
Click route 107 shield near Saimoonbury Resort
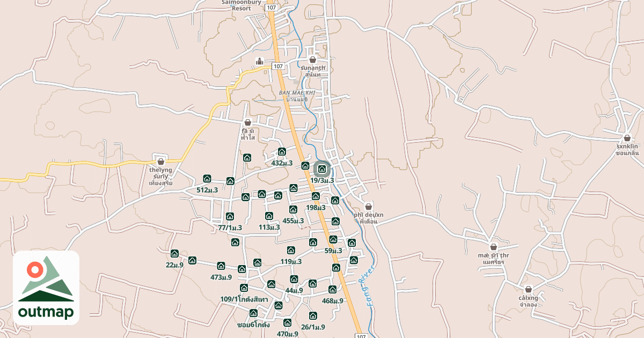coord(272,8)
